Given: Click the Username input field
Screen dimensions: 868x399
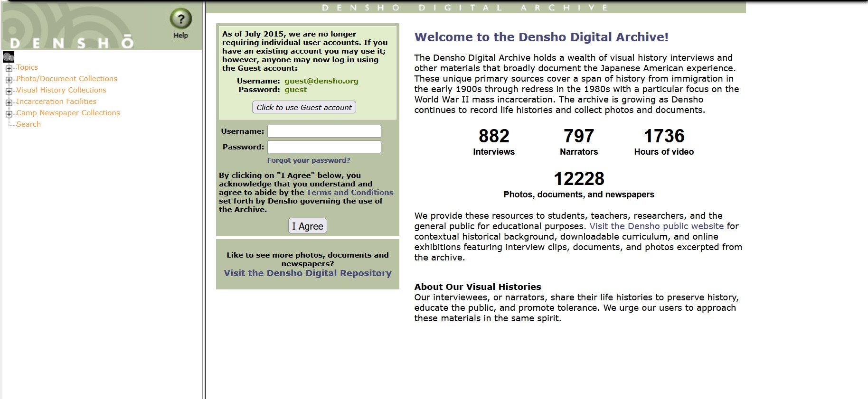Looking at the screenshot, I should 324,131.
